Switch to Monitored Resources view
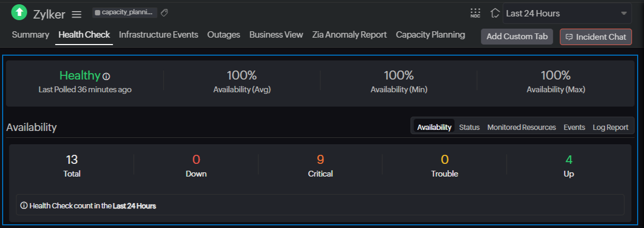The height and width of the screenshot is (228, 644). [521, 127]
